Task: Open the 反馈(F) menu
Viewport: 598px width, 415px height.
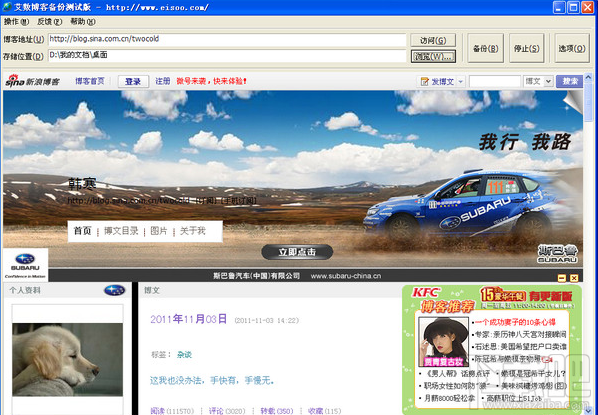Action: 50,22
